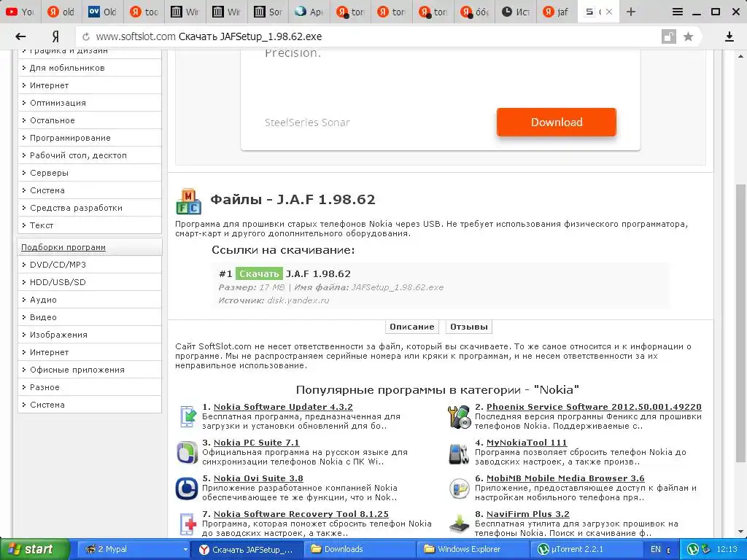
Task: Open the Подборки программ heading link
Action: 63,247
